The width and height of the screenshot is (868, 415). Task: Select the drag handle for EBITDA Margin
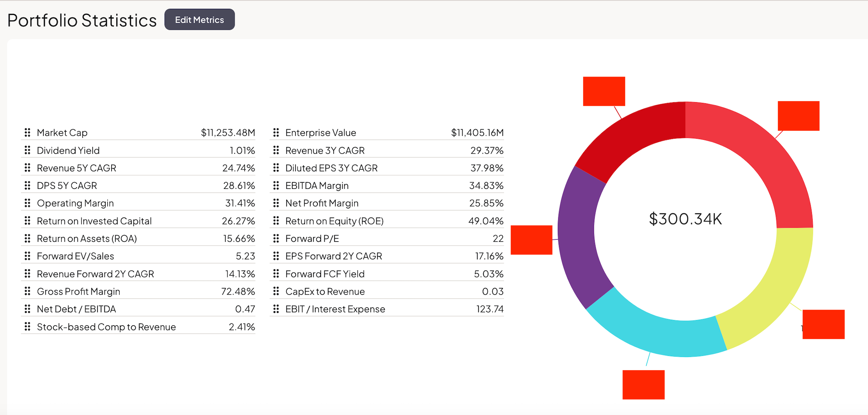276,185
